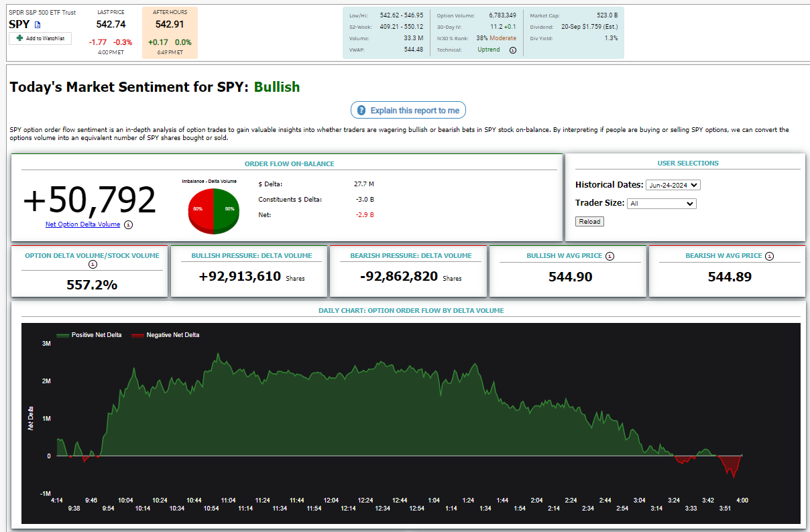This screenshot has height=532, width=810.
Task: Click the bullish pressure value +92,913,610
Action: (x=240, y=276)
